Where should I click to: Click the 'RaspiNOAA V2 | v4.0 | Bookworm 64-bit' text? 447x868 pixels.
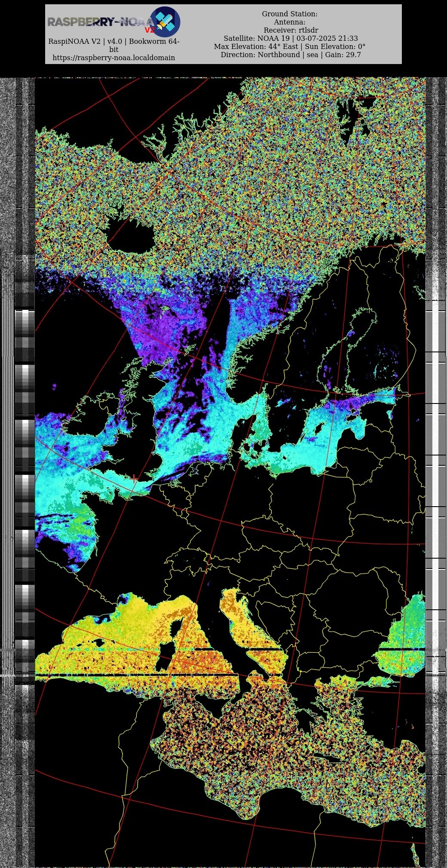click(x=114, y=45)
